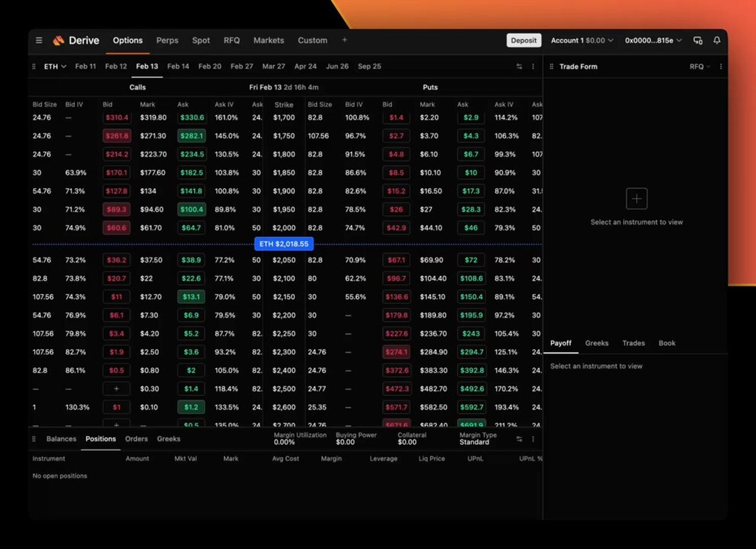Show the Trades tab
756x549 pixels.
point(633,343)
